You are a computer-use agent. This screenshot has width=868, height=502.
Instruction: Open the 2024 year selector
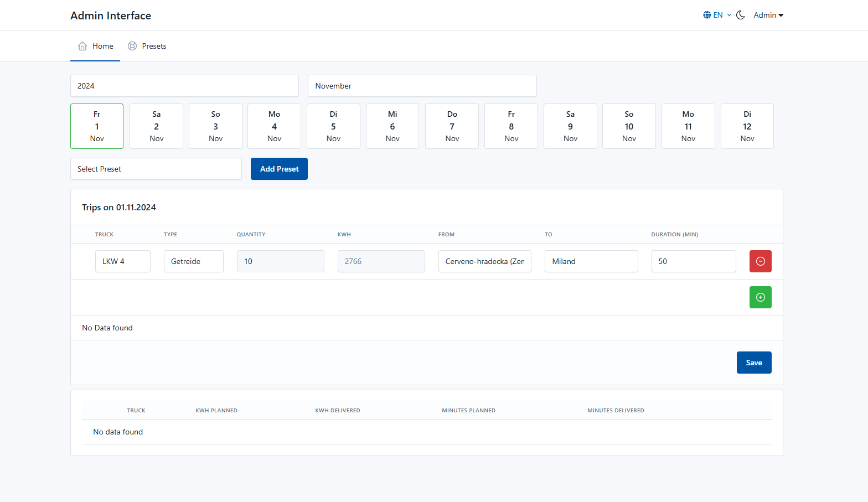184,86
